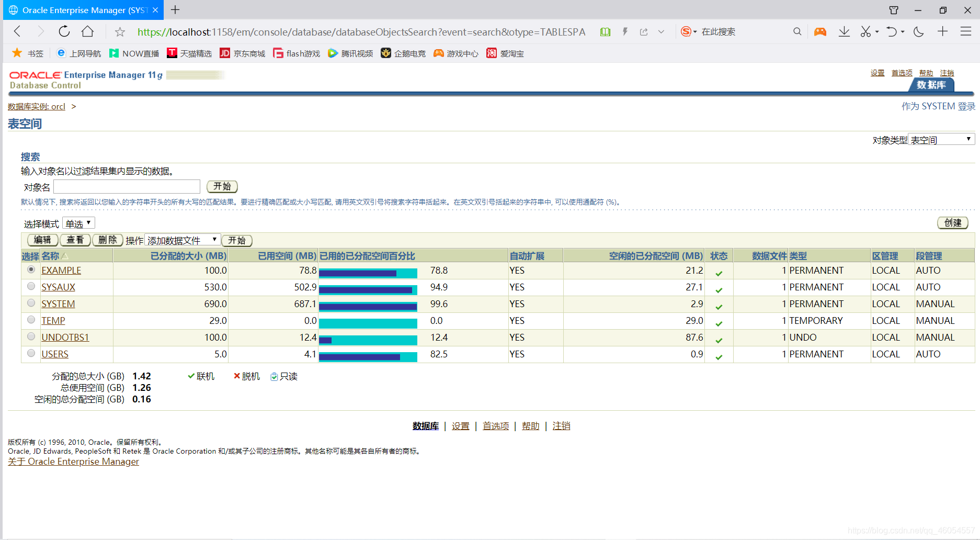
Task: Open the 爱淘宝 bookmark
Action: click(x=505, y=53)
